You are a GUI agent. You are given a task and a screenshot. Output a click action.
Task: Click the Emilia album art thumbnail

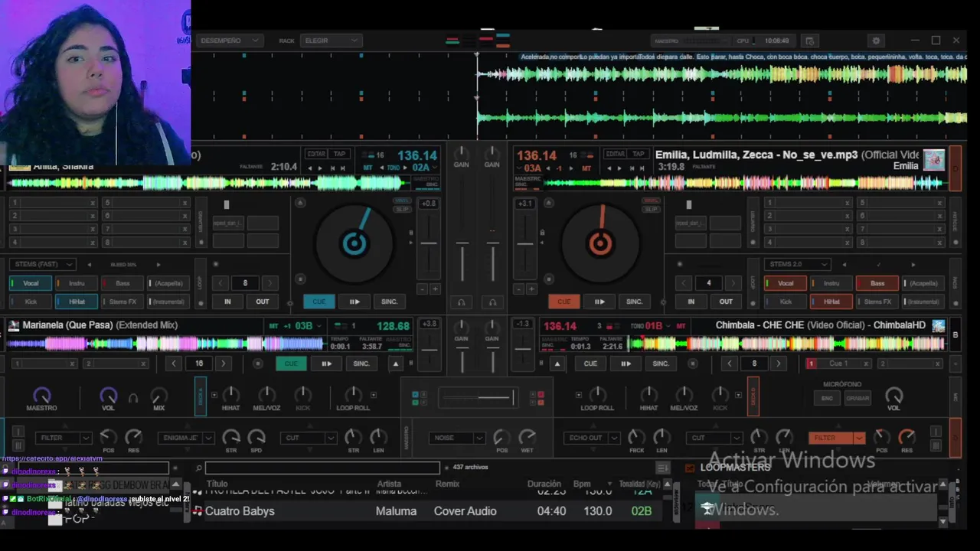[x=934, y=160]
